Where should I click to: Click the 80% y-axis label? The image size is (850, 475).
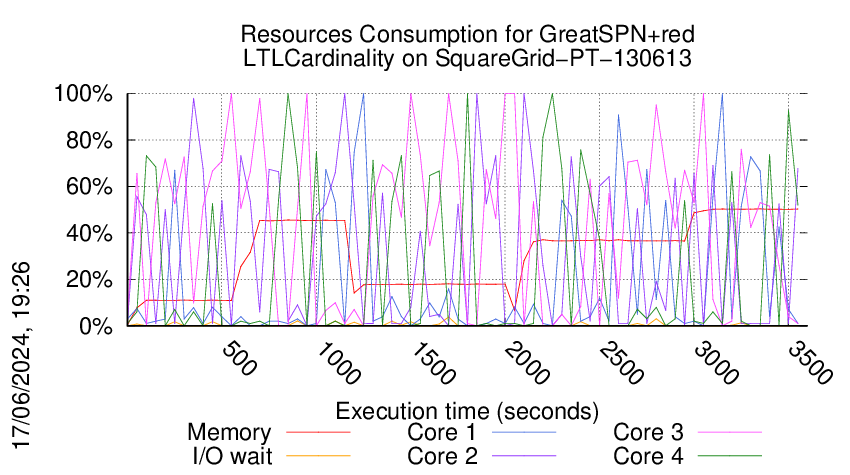point(89,140)
